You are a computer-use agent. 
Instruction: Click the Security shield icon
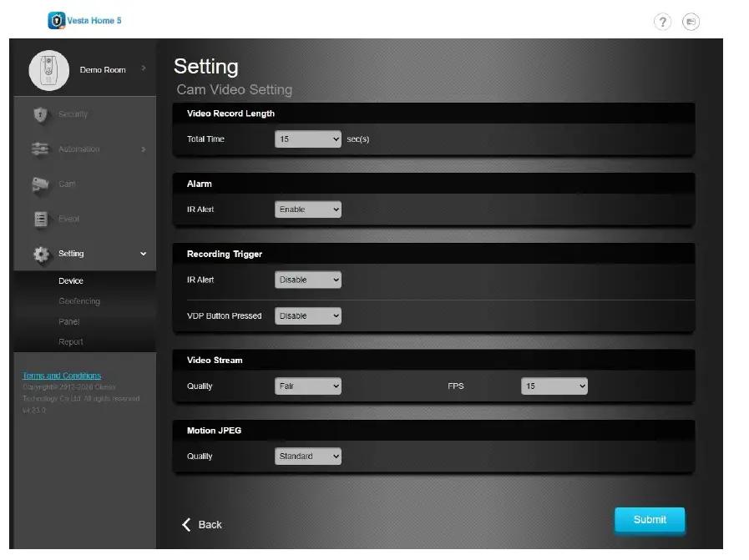coord(41,114)
